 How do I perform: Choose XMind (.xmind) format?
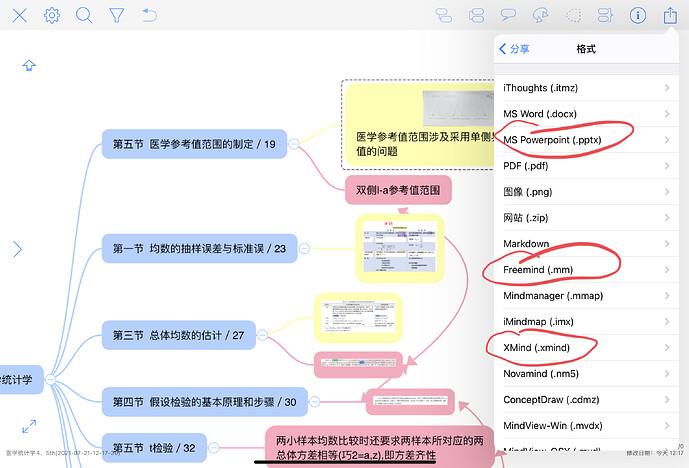click(x=586, y=347)
